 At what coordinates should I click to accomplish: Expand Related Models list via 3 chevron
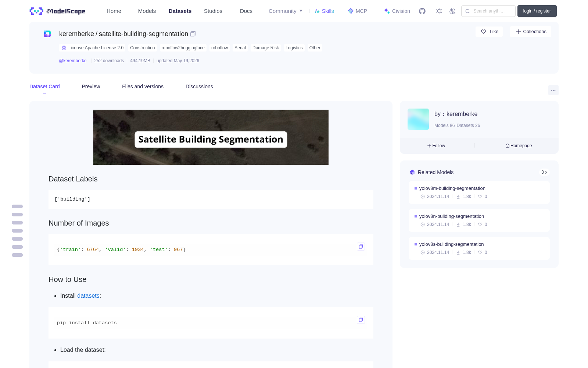click(544, 172)
